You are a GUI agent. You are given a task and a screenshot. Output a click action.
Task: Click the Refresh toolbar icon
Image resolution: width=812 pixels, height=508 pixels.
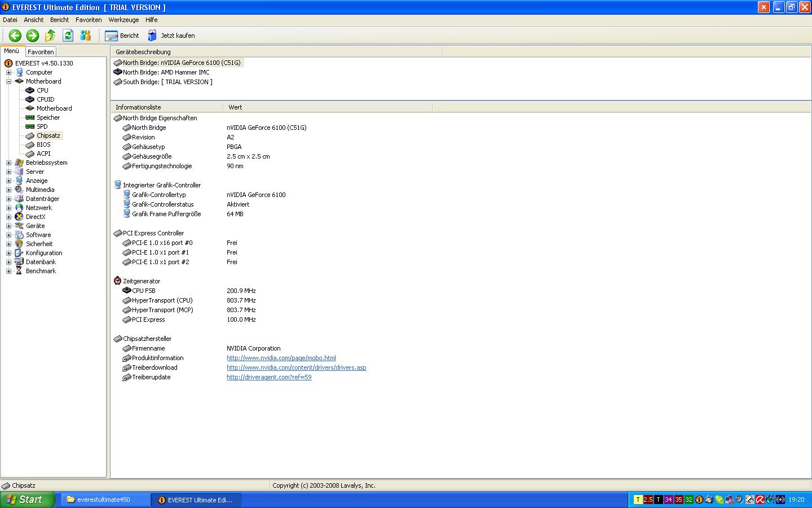pyautogui.click(x=68, y=36)
